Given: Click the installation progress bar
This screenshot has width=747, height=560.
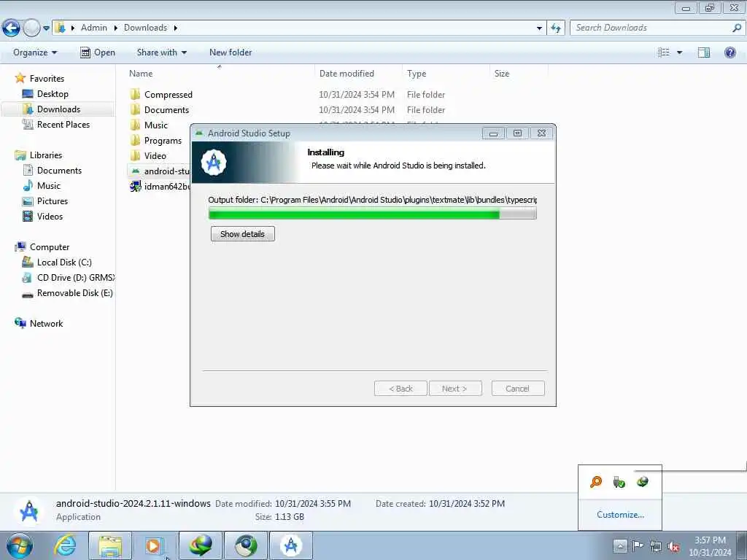Looking at the screenshot, I should point(373,214).
